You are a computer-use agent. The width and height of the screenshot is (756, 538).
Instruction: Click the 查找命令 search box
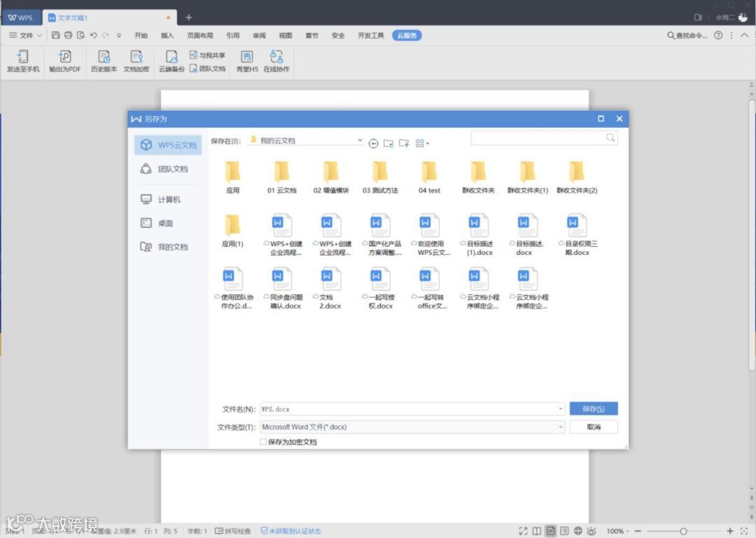[x=687, y=35]
